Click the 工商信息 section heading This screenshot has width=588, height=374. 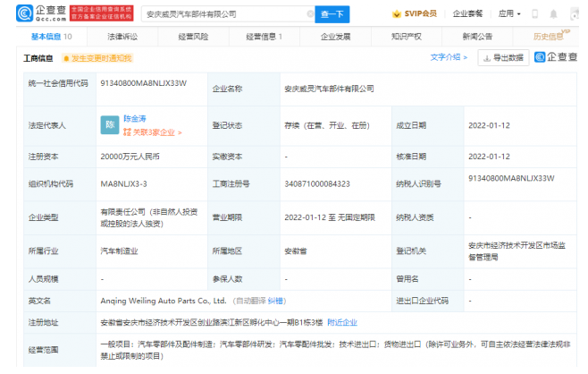[x=38, y=58]
